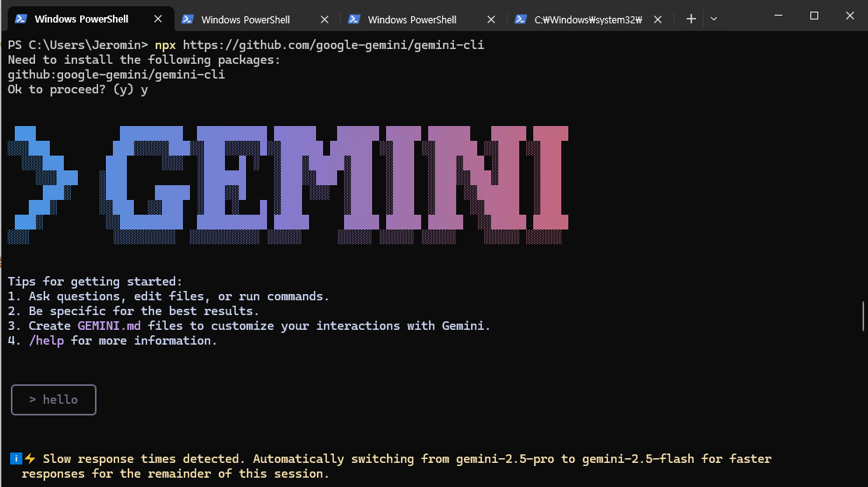Expand the new tab profile dropdown
This screenshot has width=868, height=487.
pyautogui.click(x=714, y=19)
